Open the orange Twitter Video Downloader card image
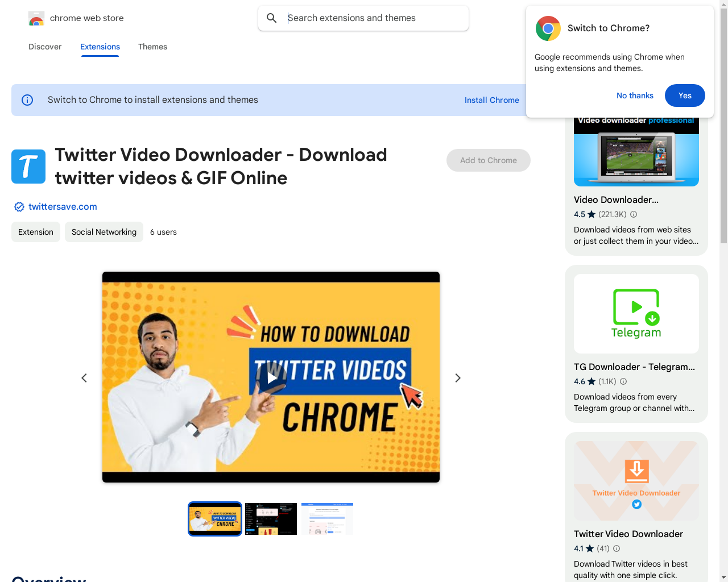The height and width of the screenshot is (582, 728). point(636,481)
